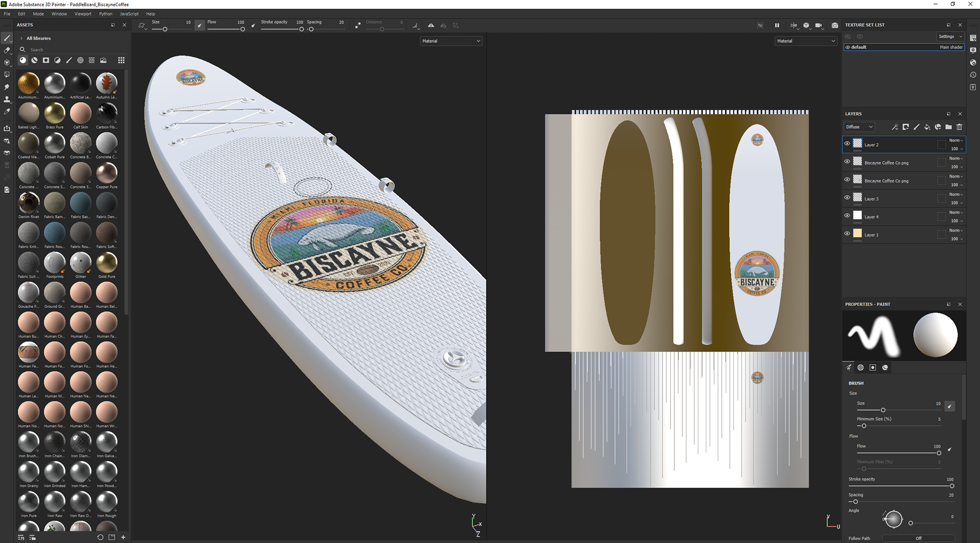Image resolution: width=980 pixels, height=543 pixels.
Task: Toggle visibility of Layer 1
Action: click(x=847, y=233)
